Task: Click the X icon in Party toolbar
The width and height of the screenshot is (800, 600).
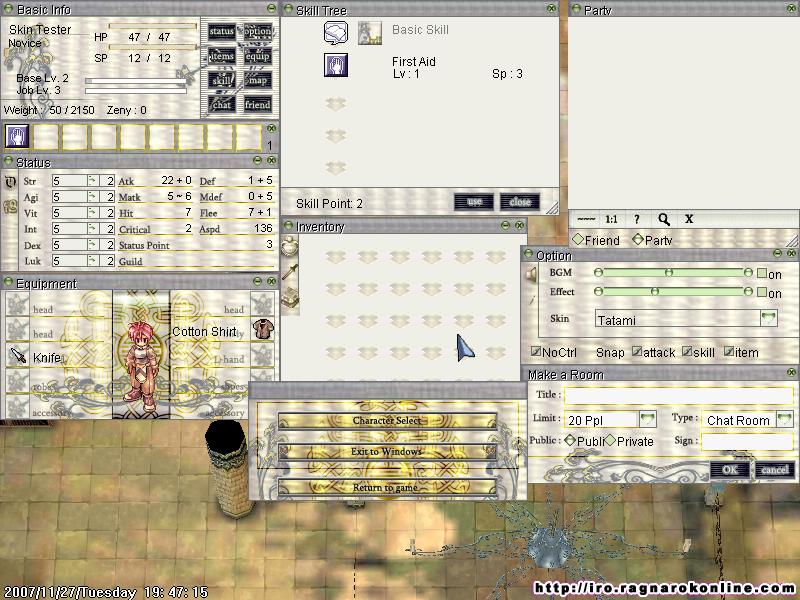Action: click(x=689, y=219)
